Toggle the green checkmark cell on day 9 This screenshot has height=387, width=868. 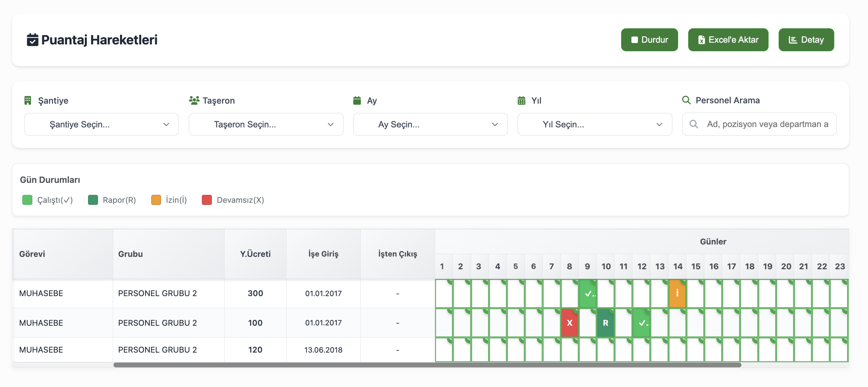[x=588, y=293]
